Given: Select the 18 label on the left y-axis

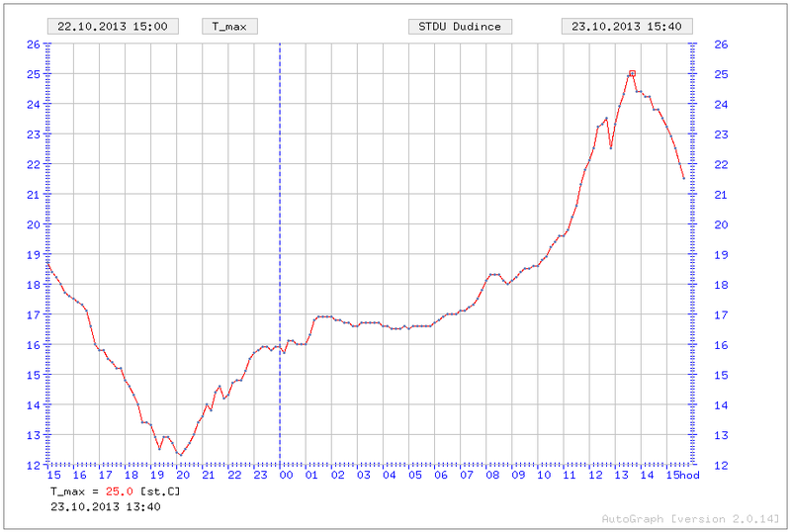Looking at the screenshot, I should [34, 285].
